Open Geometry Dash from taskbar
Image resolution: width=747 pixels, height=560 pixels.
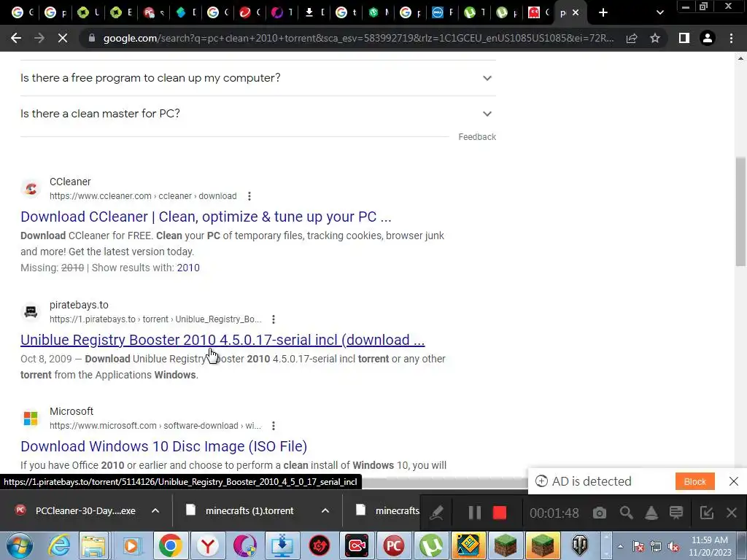468,545
